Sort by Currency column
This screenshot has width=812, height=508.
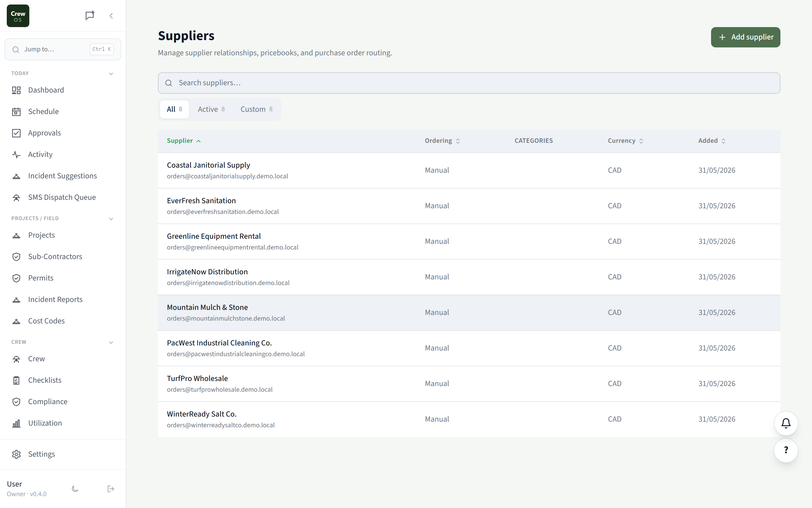[625, 141]
